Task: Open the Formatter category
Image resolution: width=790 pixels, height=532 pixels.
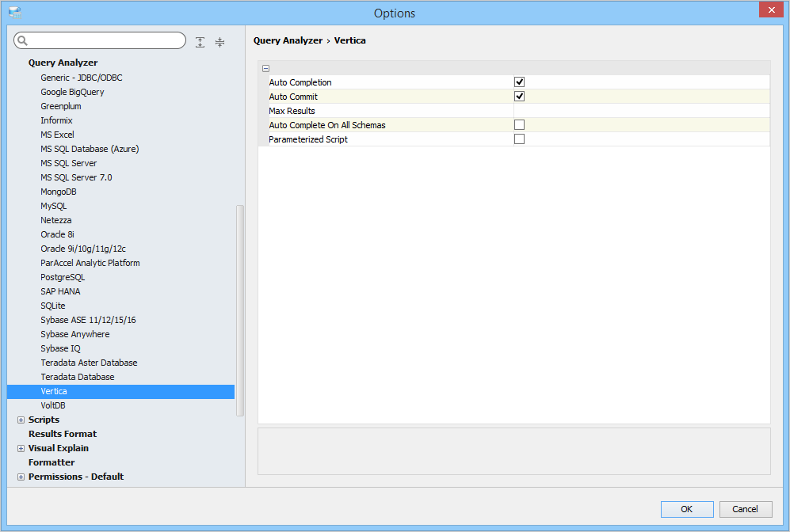Action: click(52, 462)
